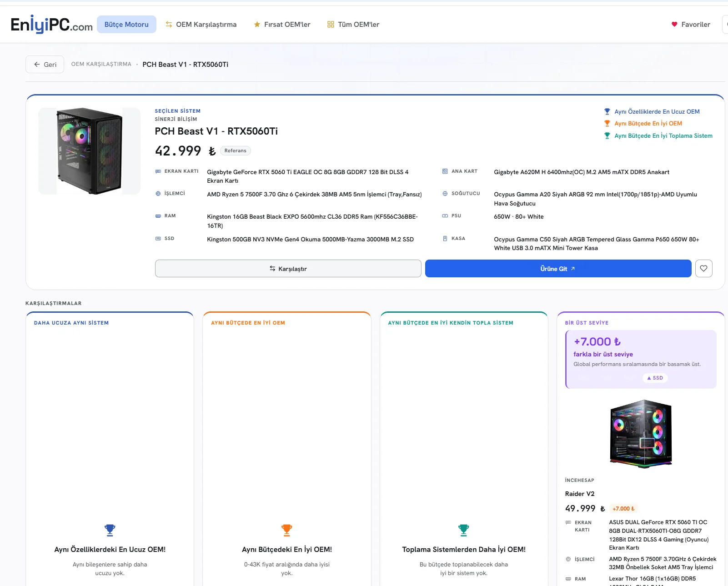
Task: Click the BİR ÜST SEVİYE card heading
Action: click(587, 323)
